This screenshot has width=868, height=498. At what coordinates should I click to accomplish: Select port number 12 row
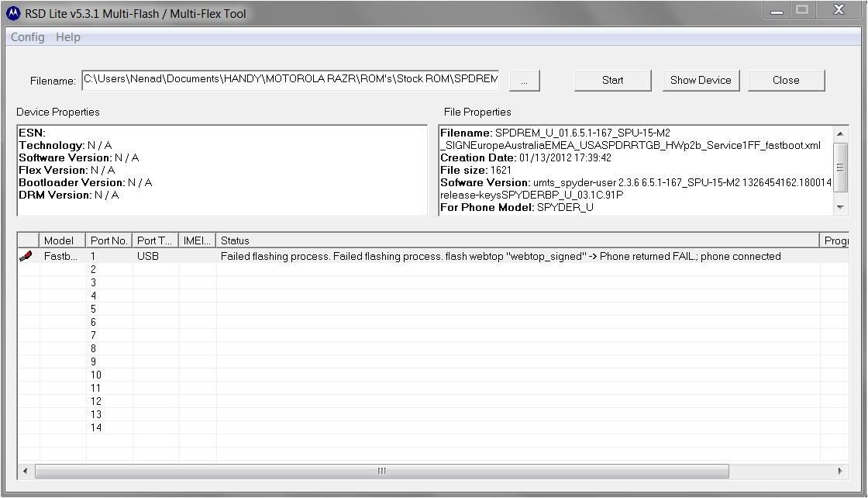(x=433, y=401)
